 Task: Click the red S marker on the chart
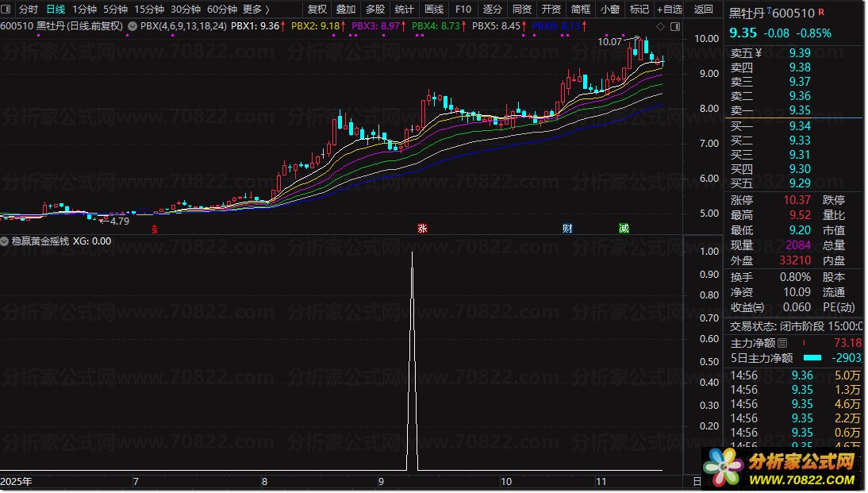tap(155, 229)
